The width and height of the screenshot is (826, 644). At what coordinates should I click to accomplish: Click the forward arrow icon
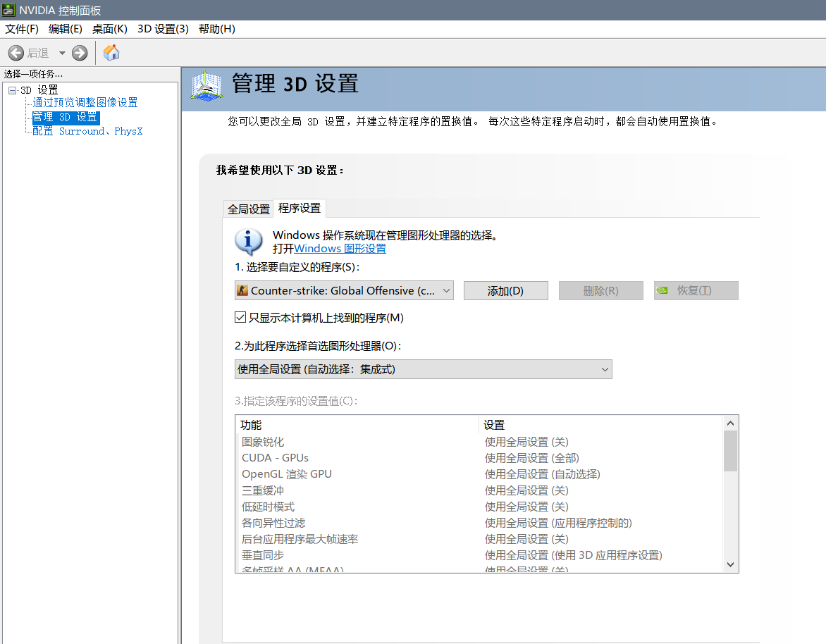tap(80, 53)
